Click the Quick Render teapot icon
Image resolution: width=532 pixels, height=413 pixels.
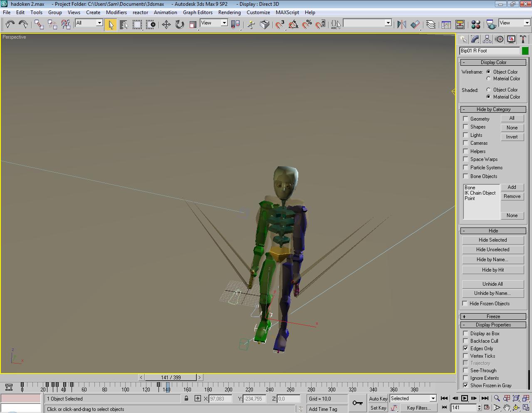pyautogui.click(x=491, y=25)
